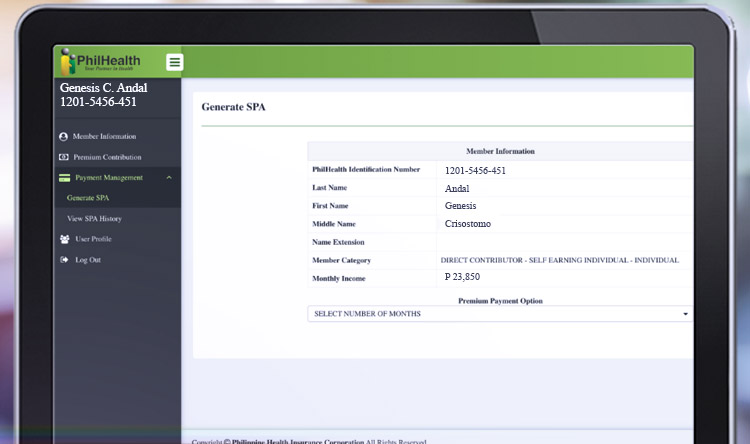Click the PhilHealth logo
This screenshot has width=750, height=444.
click(100, 62)
